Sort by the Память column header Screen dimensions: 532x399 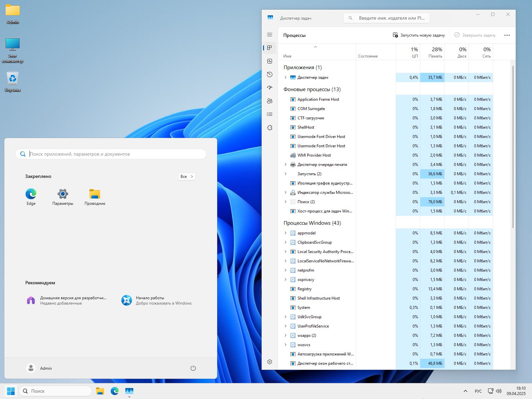[x=432, y=52]
